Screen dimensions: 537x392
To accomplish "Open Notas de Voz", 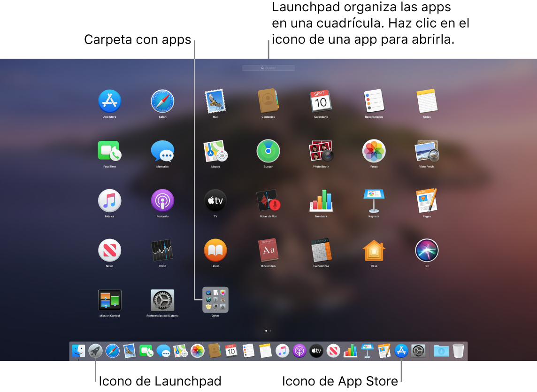I will pyautogui.click(x=268, y=200).
